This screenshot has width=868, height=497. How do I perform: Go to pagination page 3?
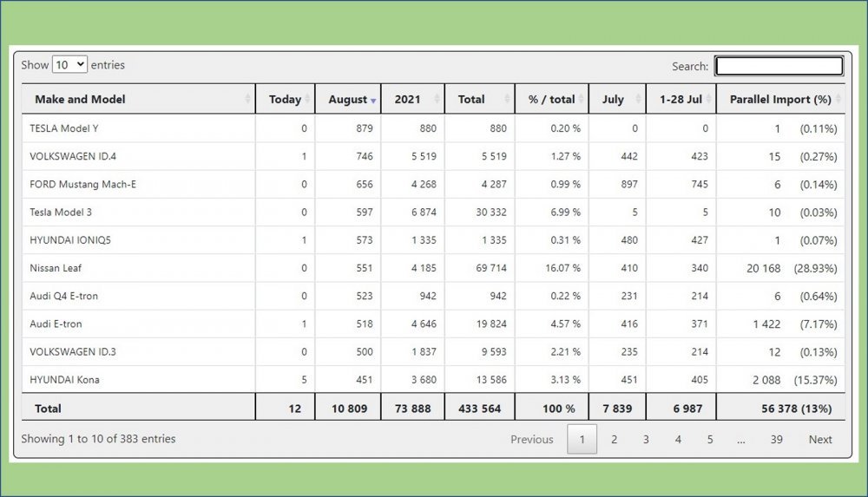[x=646, y=440]
